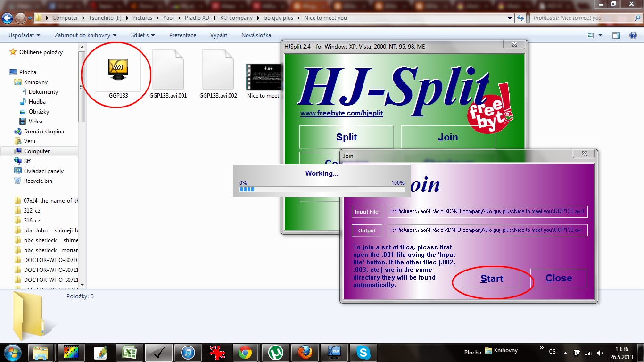Expand the taskbar toolbar double chevron

click(542, 349)
